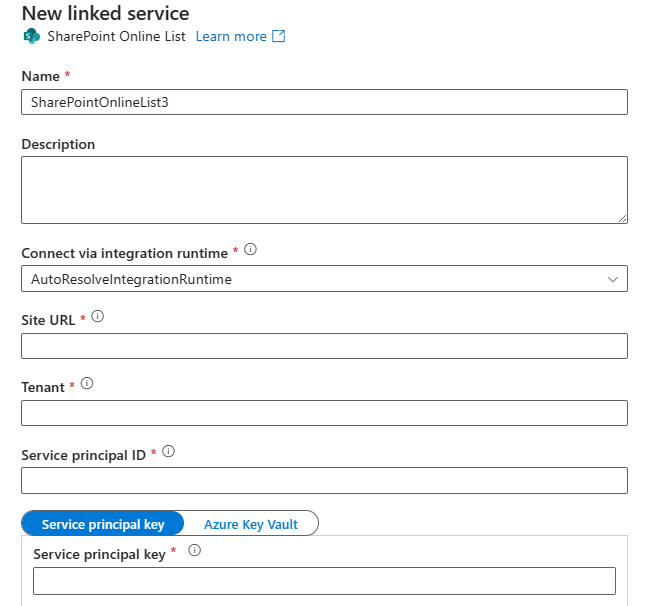Expand the integration runtime dropdown chevron
The width and height of the screenshot is (645, 606).
click(x=613, y=279)
